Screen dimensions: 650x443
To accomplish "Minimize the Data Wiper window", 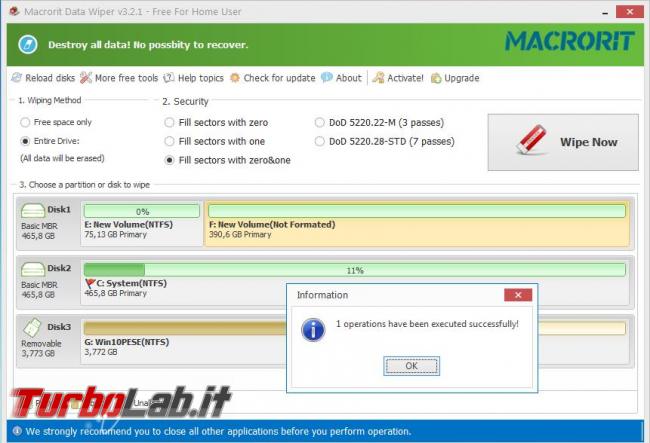I will click(x=605, y=12).
